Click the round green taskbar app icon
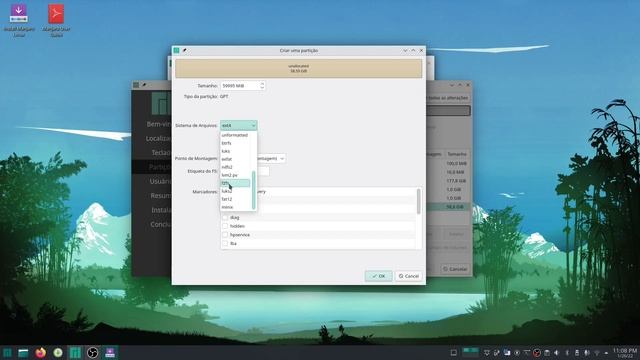640x360 pixels. pyautogui.click(x=58, y=353)
